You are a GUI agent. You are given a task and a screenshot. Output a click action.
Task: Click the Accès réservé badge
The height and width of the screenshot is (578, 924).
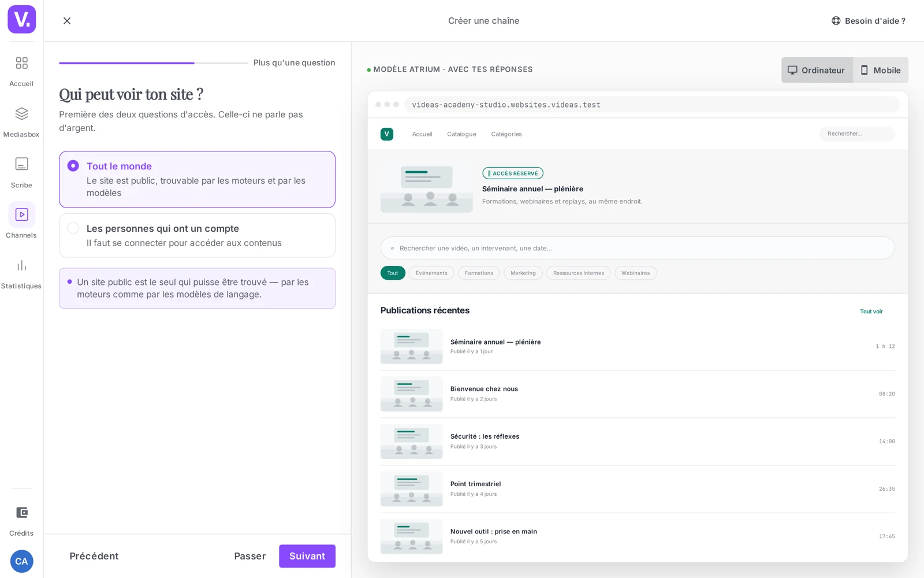513,173
